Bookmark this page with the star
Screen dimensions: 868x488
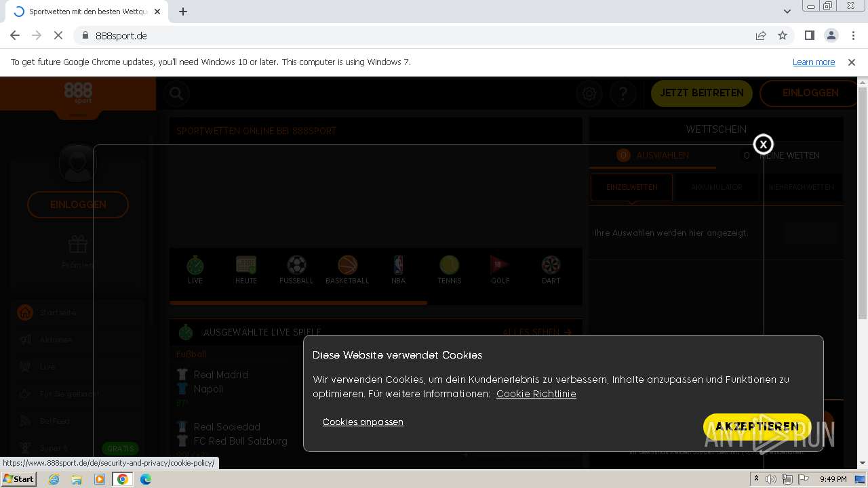coord(783,36)
